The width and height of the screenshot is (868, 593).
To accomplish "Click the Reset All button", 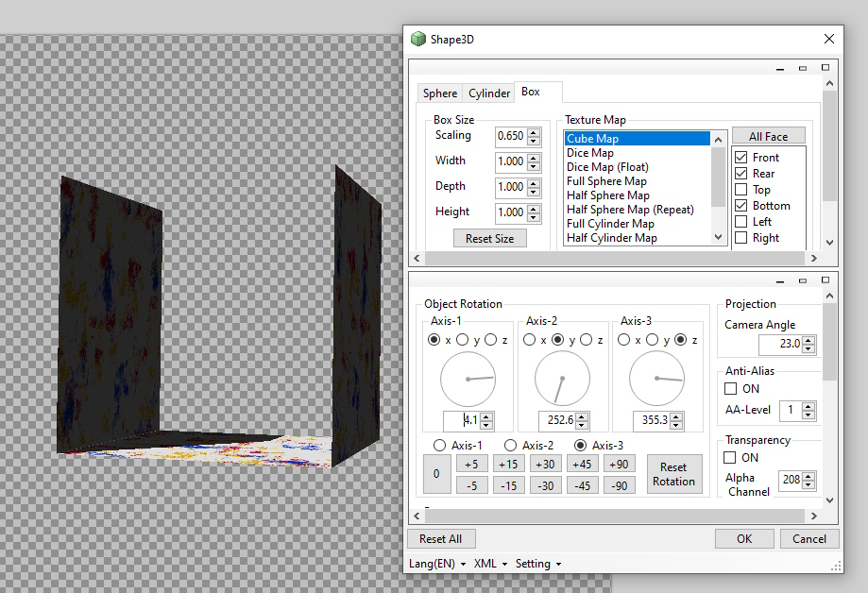I will coord(441,539).
